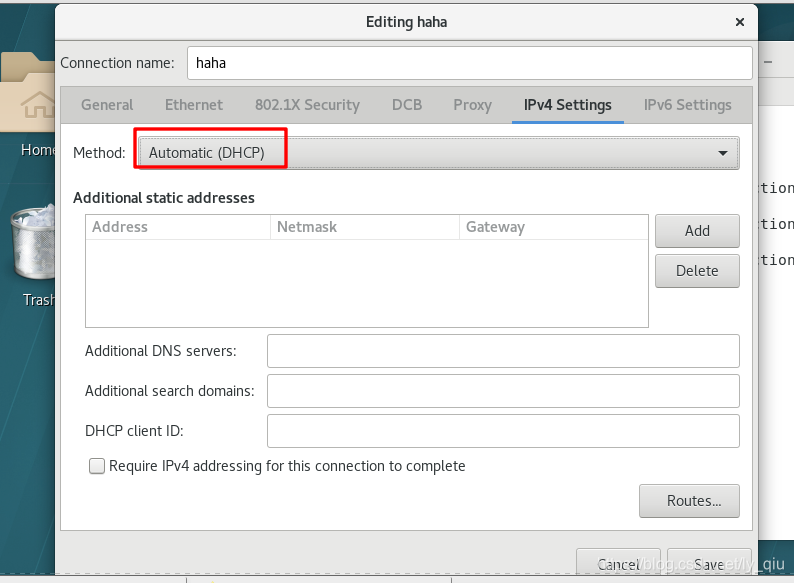Click the DHCP client ID field
794x583 pixels.
click(503, 431)
